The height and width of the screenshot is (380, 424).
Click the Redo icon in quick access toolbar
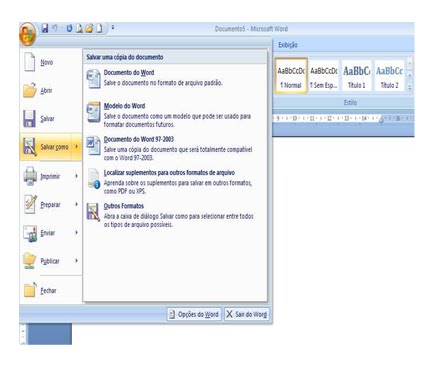tap(69, 29)
